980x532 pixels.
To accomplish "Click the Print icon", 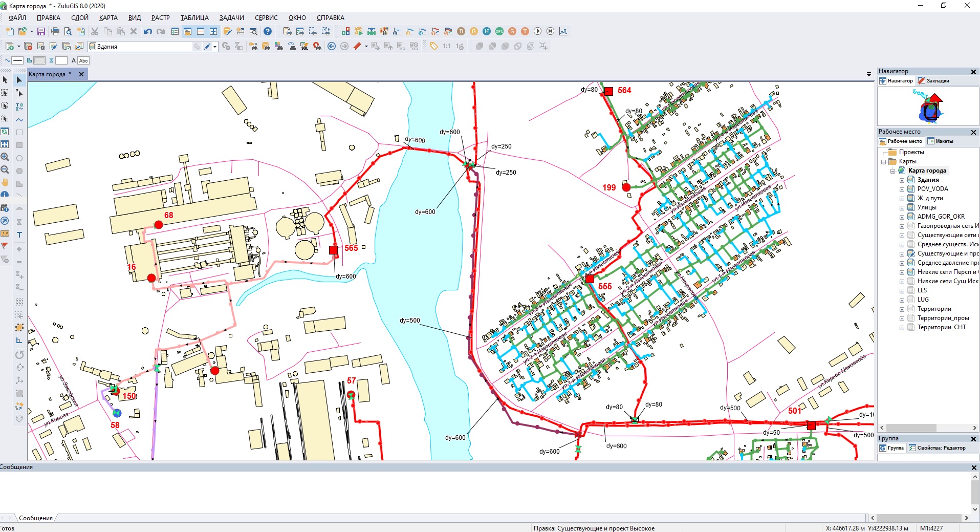I will click(x=55, y=31).
